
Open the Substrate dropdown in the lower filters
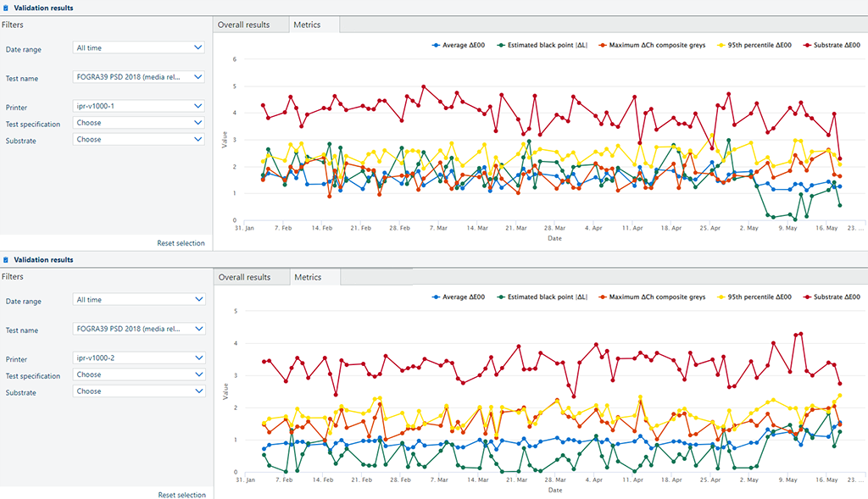click(x=139, y=391)
